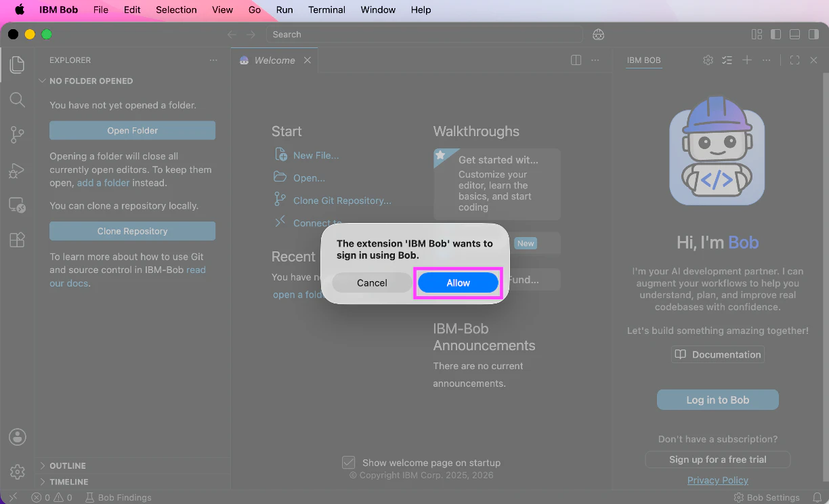Open the Run and Debug view icon
The image size is (829, 504).
tap(18, 171)
